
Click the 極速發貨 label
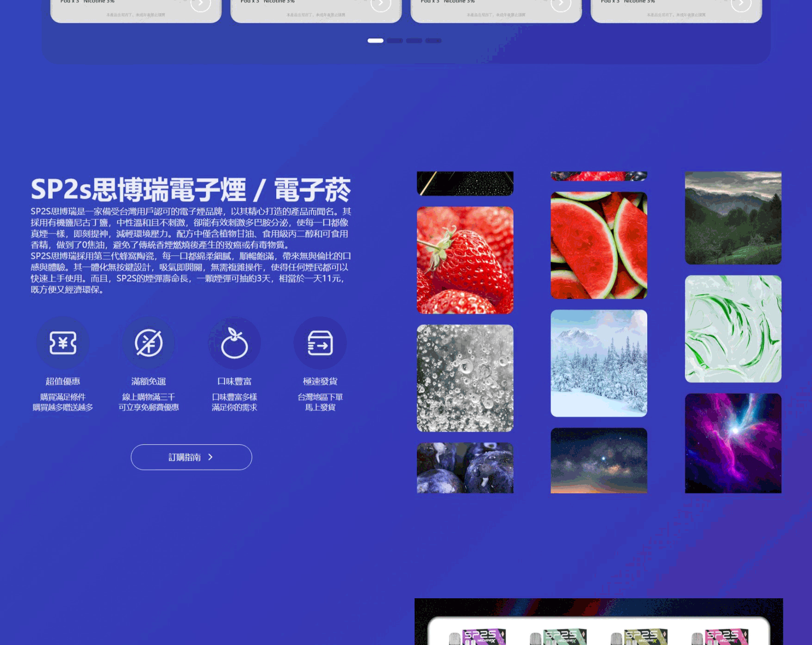coord(320,381)
